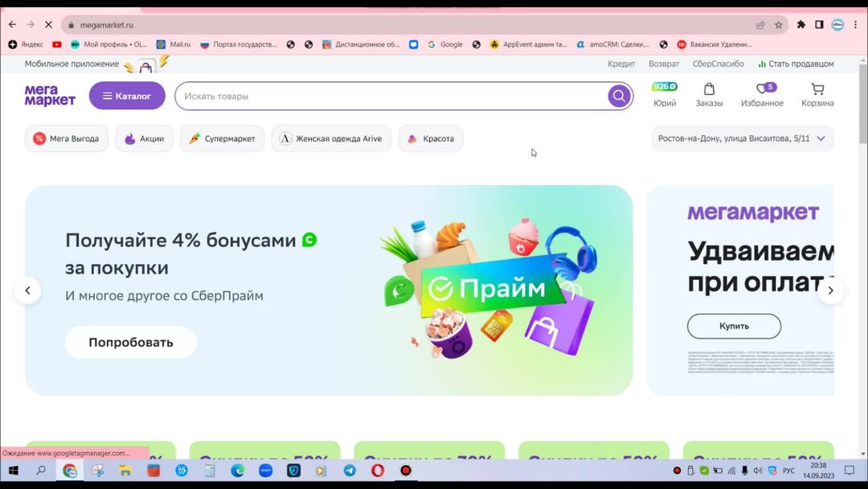The image size is (868, 489).
Task: Open Telegram from the taskbar
Action: pyautogui.click(x=350, y=471)
